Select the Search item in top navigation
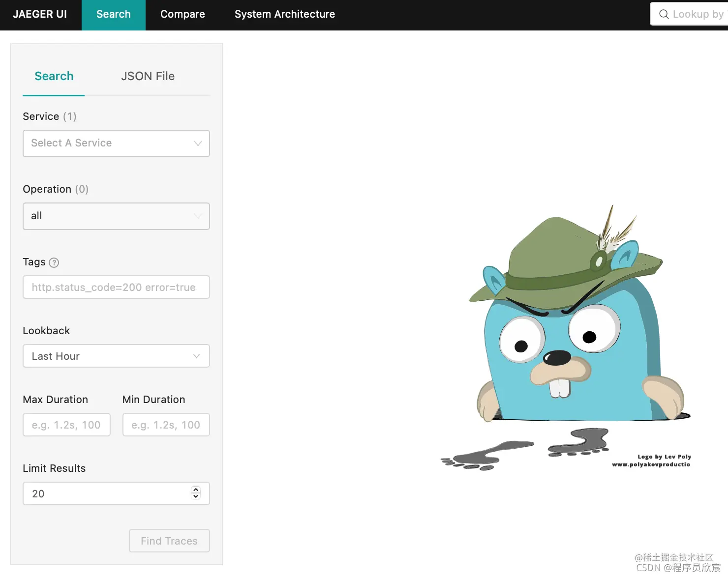Viewport: 728px width, 577px height. pos(114,15)
